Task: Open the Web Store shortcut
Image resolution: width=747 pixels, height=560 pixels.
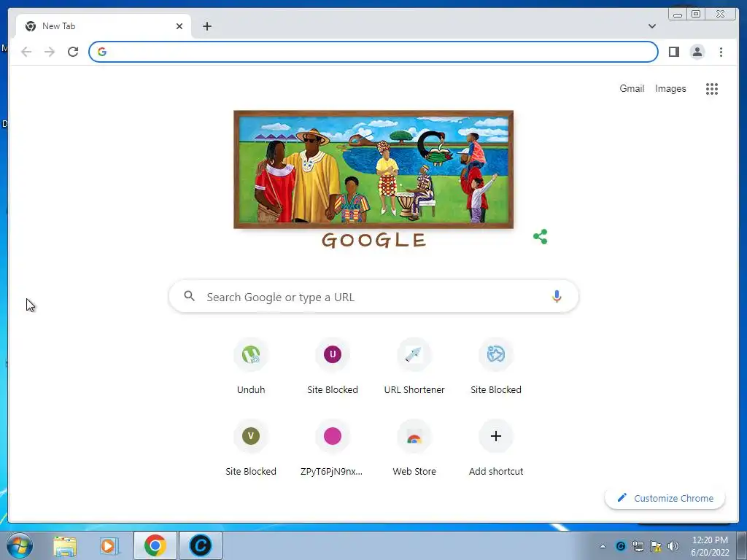Action: (414, 448)
